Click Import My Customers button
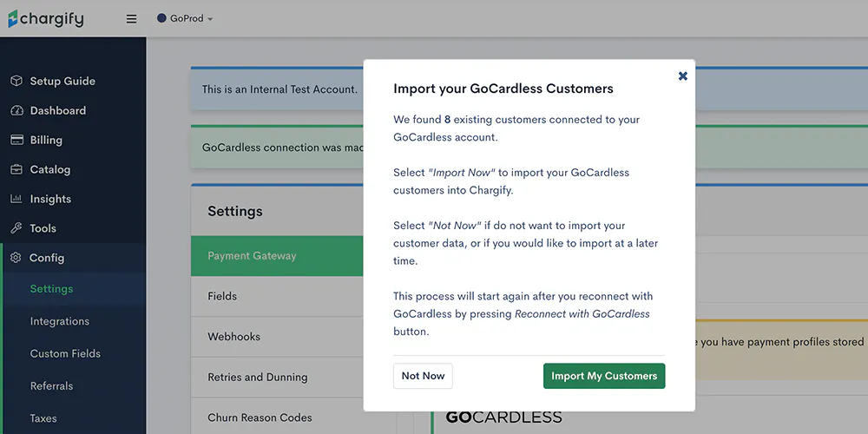This screenshot has width=868, height=434. tap(604, 376)
